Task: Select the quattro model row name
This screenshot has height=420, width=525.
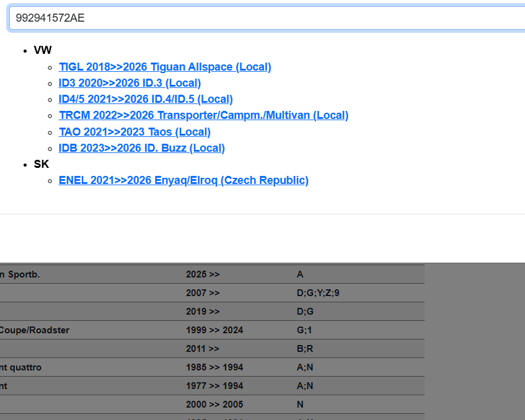Action: (21, 367)
